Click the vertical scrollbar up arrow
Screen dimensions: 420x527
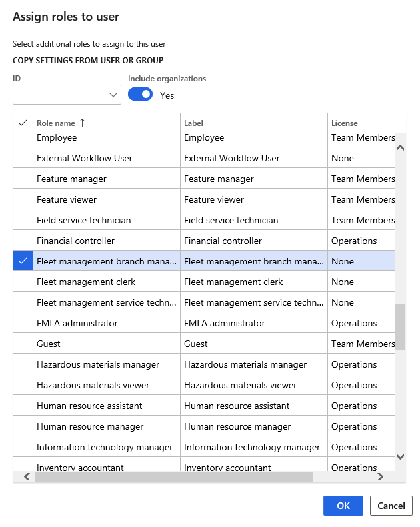(x=400, y=148)
